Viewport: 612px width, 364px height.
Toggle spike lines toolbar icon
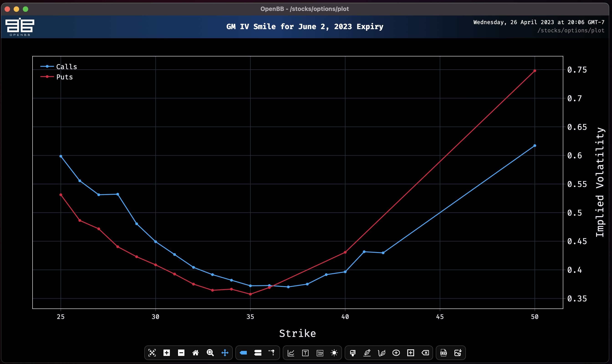pos(272,353)
